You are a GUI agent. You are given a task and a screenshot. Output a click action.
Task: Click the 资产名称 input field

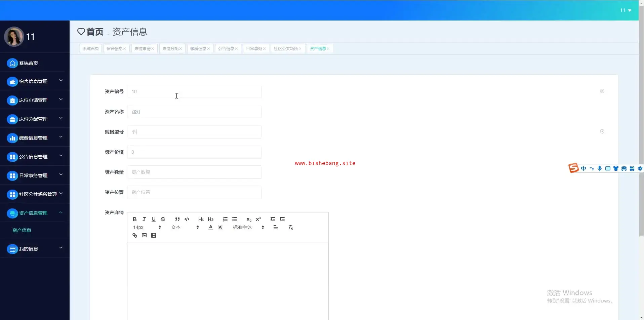(194, 112)
